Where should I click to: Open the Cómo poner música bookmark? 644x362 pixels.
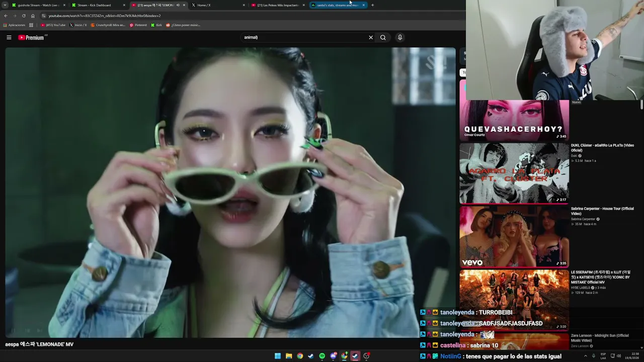(183, 25)
